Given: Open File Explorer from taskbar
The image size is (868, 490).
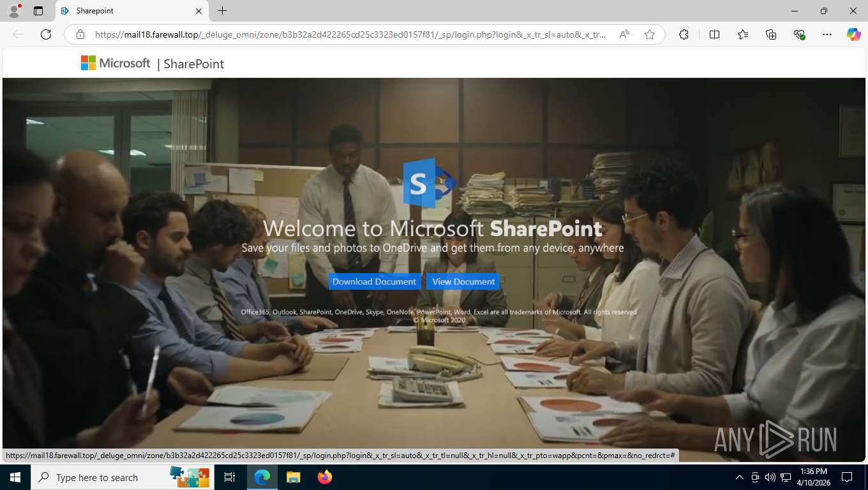Looking at the screenshot, I should coord(293,477).
